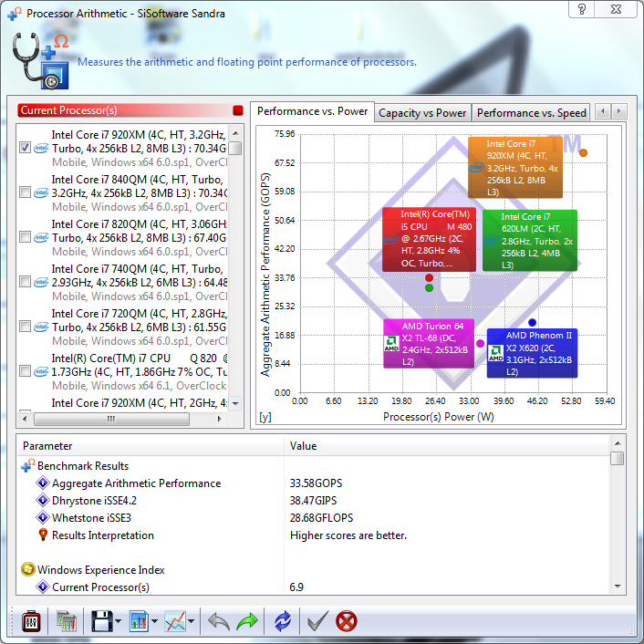Click the orange Core i7 920XM data point
The image size is (644, 644).
pos(583,152)
